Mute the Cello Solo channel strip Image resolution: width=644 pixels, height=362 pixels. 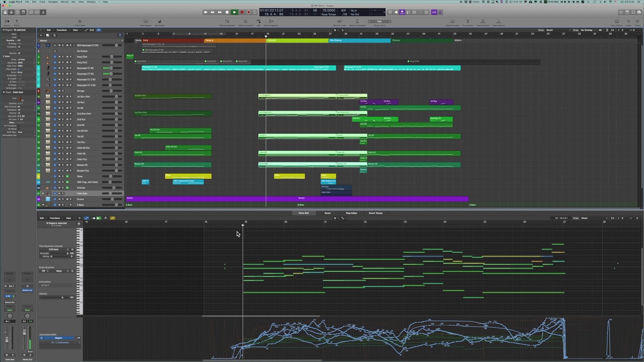(7, 354)
